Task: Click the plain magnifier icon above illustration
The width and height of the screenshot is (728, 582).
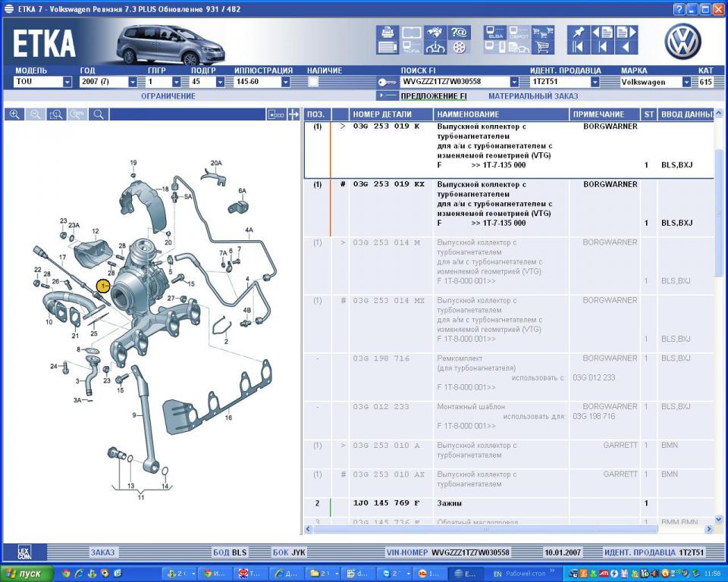Action: [99, 114]
